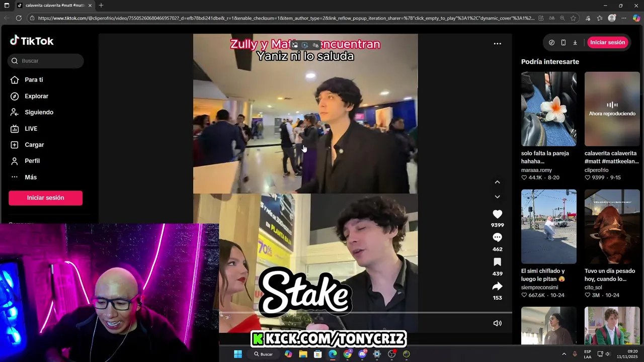Open the LIVE section
The height and width of the screenshot is (362, 644).
pyautogui.click(x=31, y=129)
